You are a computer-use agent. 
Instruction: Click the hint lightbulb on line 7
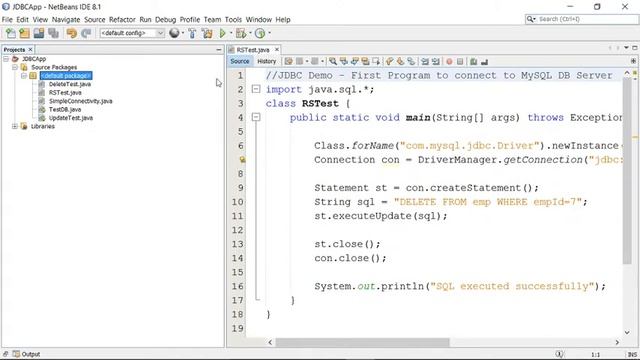tap(242, 160)
